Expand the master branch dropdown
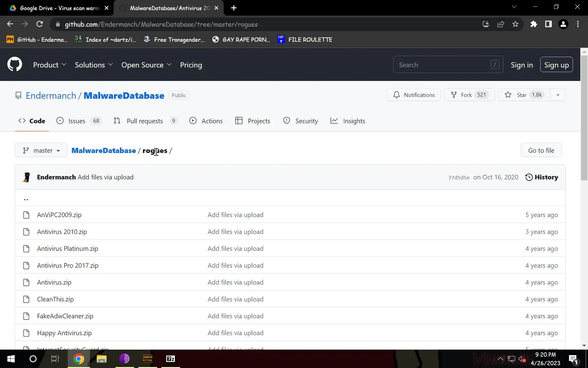The image size is (588, 368). (41, 150)
